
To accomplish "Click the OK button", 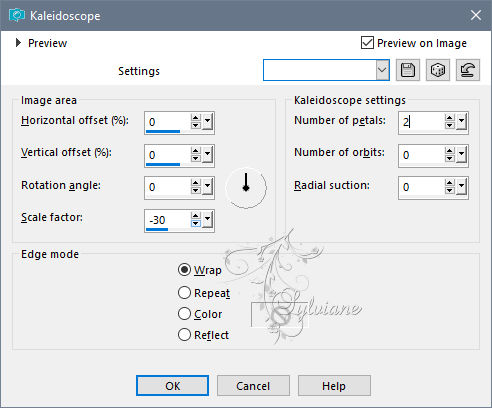I will 172,386.
